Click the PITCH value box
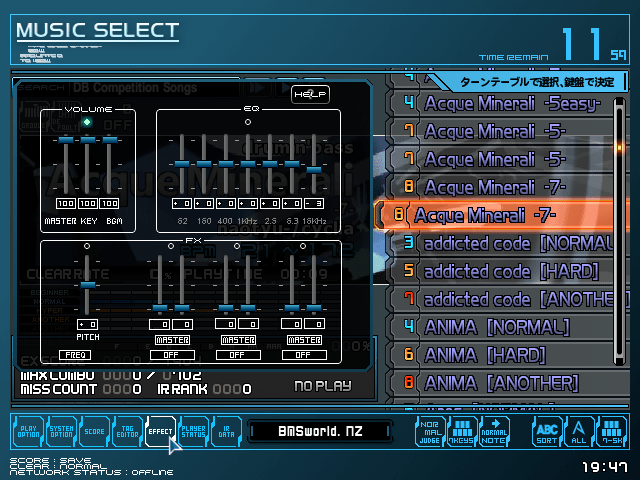 [88, 324]
